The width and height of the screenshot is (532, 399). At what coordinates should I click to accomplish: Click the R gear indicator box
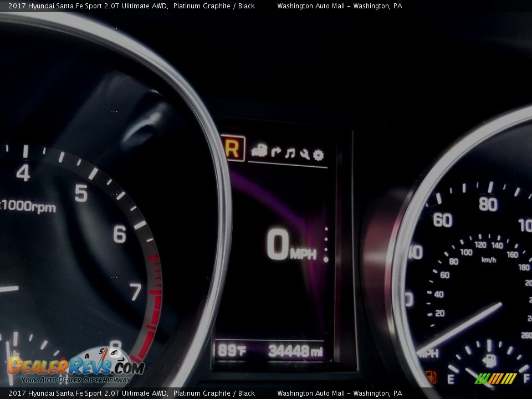[x=233, y=149]
